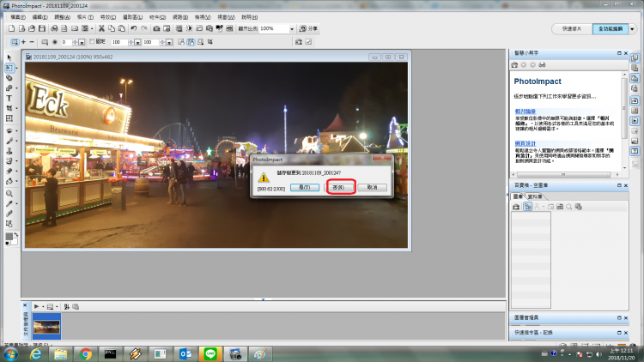Click search magnifier in EasyPalette toolbar
Image resolution: width=644 pixels, height=362 pixels.
568,207
